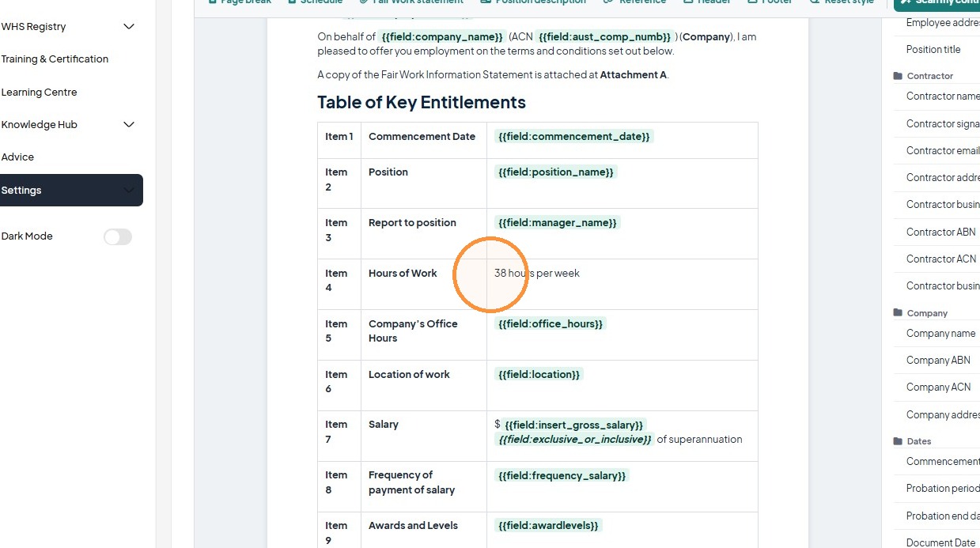Select the insert_gross_salary field tag
The image size is (980, 548).
[573, 425]
